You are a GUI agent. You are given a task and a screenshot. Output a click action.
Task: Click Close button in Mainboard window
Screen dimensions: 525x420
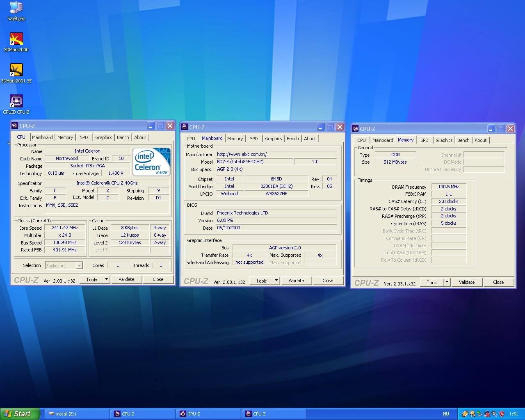[328, 281]
